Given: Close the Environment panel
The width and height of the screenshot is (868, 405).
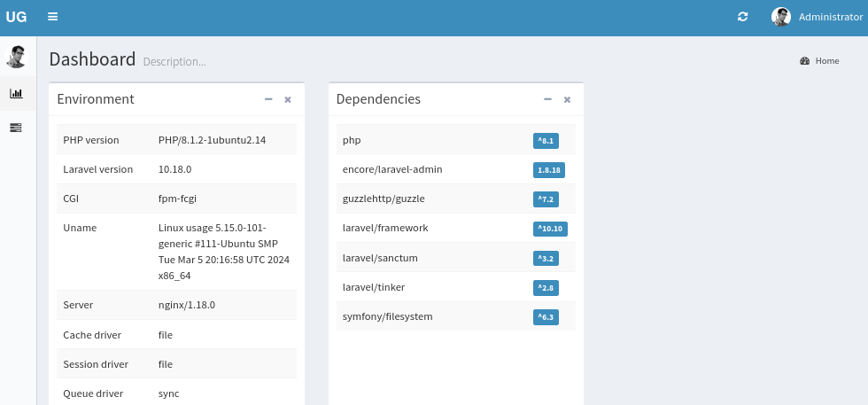Looking at the screenshot, I should point(288,100).
